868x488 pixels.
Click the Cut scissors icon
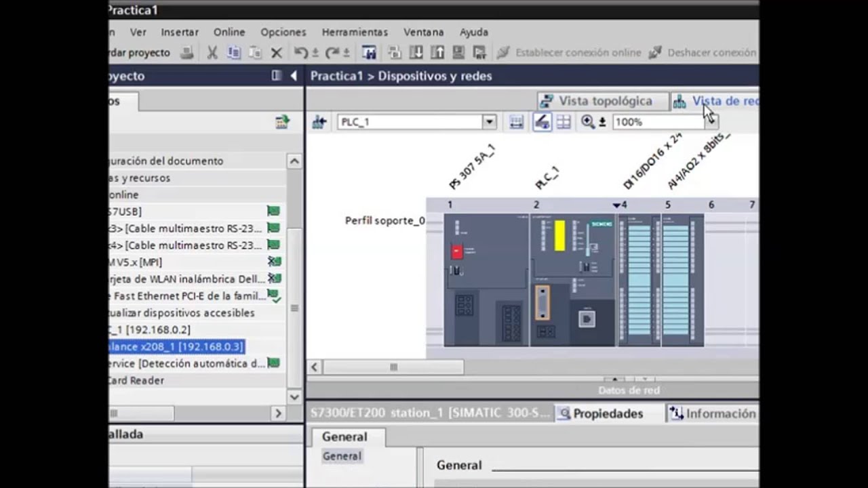pyautogui.click(x=212, y=52)
